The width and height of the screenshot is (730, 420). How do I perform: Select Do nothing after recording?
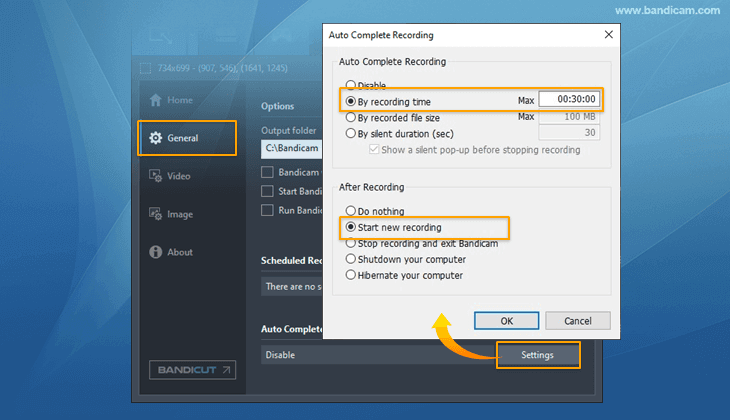[x=351, y=211]
